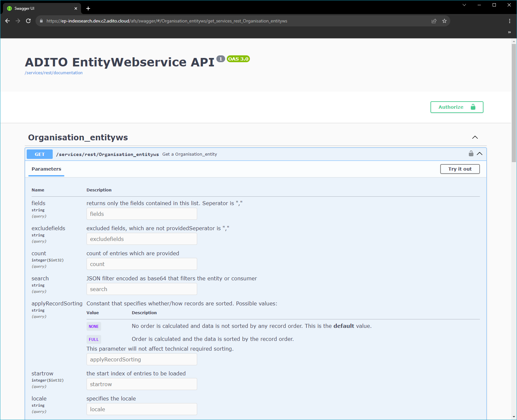
Task: Select the Swagger UI browser tab
Action: [42, 8]
